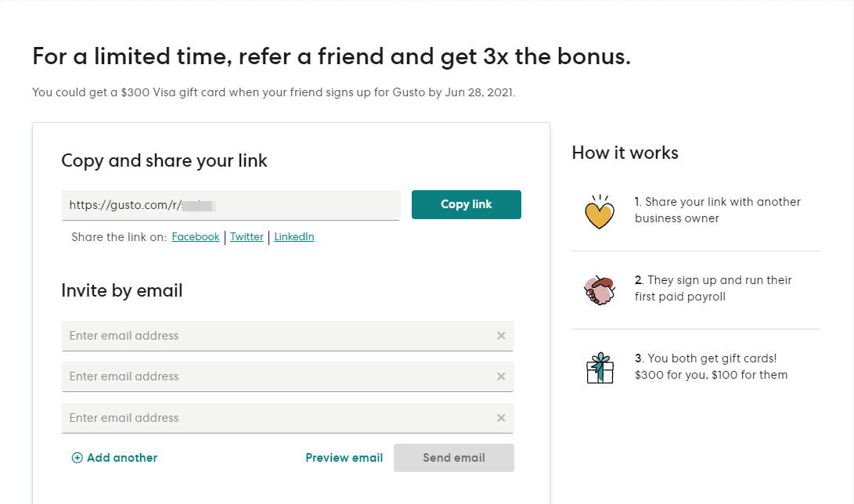Image resolution: width=854 pixels, height=504 pixels.
Task: Click the handshake icon next to step 2
Action: pos(599,288)
